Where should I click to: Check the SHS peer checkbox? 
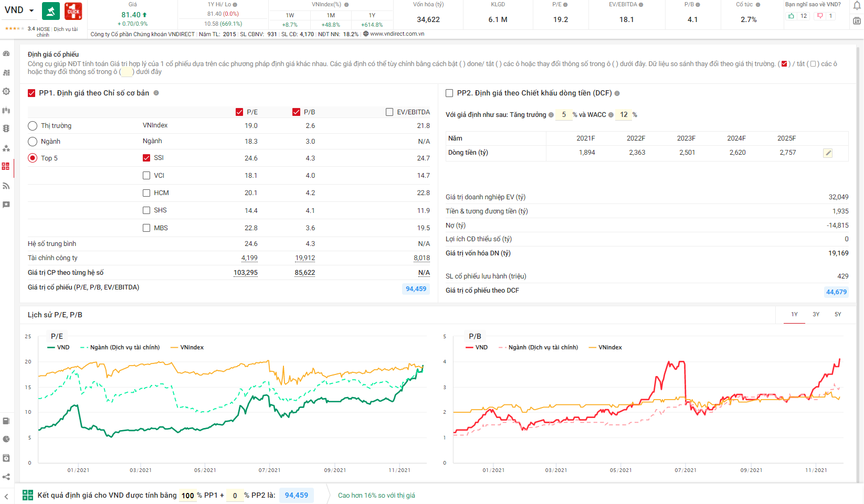pos(146,210)
